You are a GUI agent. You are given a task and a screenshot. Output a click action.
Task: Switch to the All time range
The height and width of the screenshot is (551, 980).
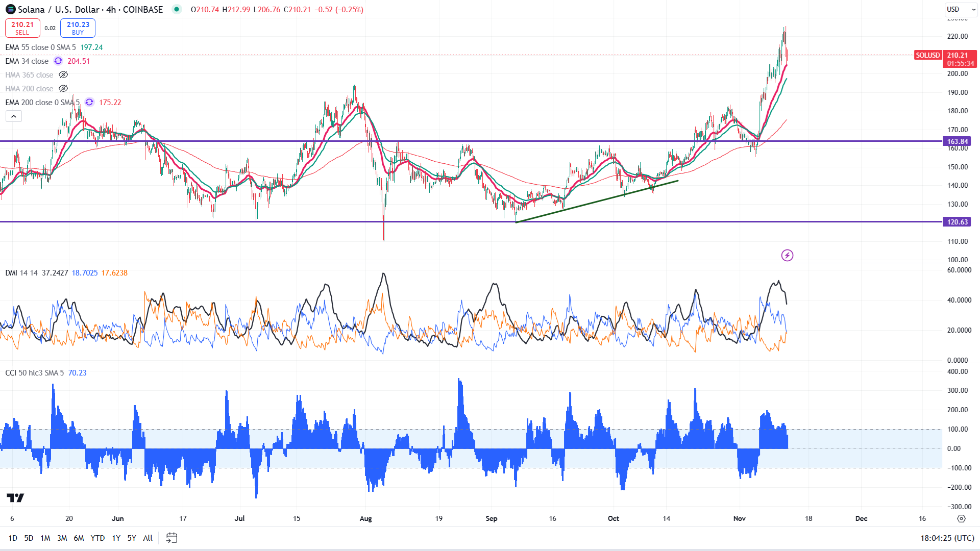(148, 538)
